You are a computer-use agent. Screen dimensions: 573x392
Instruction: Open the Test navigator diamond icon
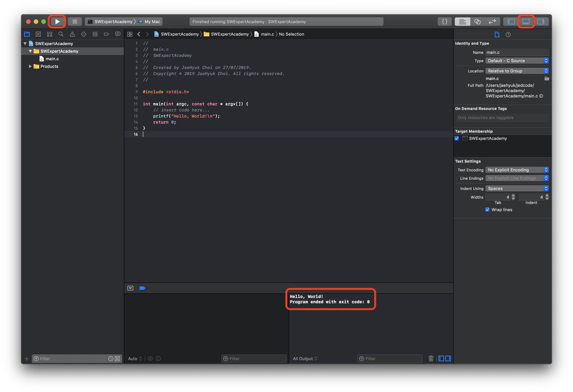[84, 34]
